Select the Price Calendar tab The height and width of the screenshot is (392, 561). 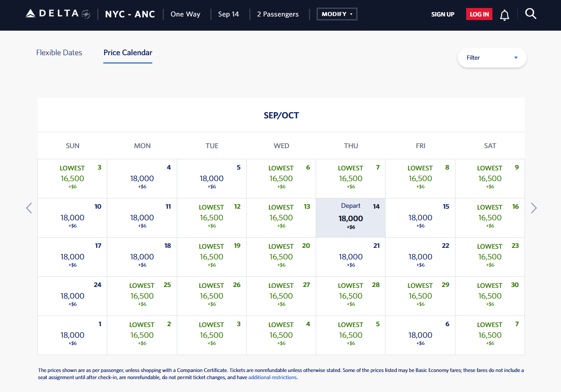(128, 53)
